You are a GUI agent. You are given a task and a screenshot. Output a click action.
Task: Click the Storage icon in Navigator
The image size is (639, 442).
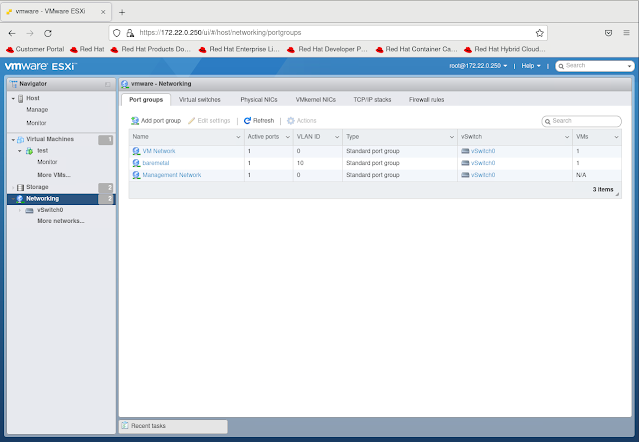tap(20, 187)
